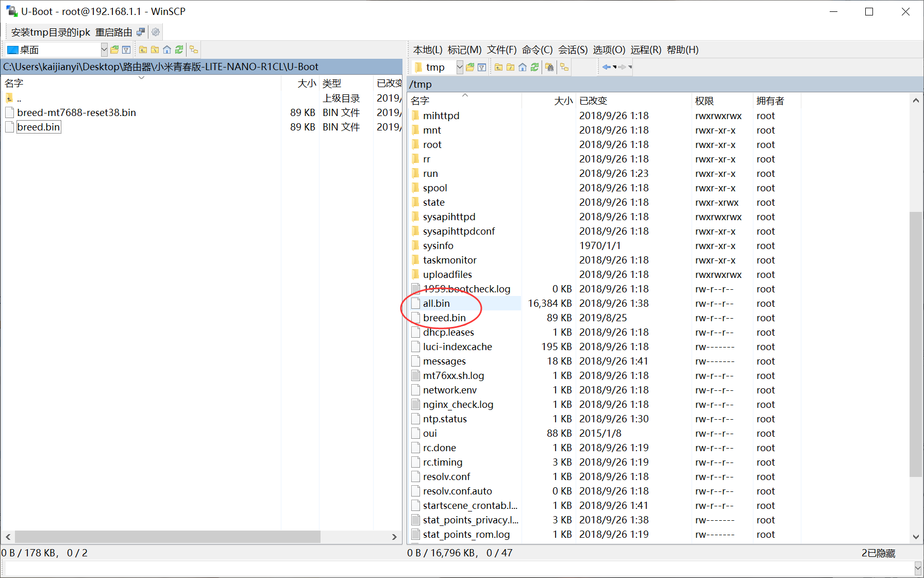
Task: Open preferences gear icon in top toolbar
Action: (156, 32)
